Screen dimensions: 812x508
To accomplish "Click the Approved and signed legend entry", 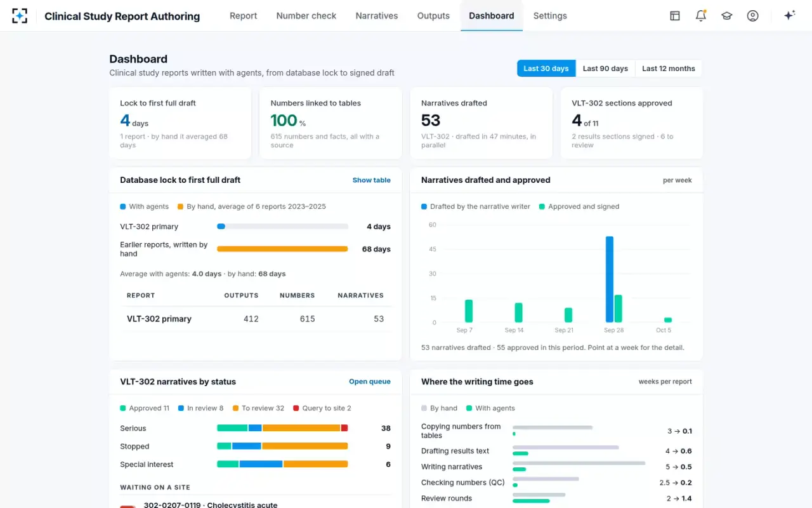I will [579, 206].
